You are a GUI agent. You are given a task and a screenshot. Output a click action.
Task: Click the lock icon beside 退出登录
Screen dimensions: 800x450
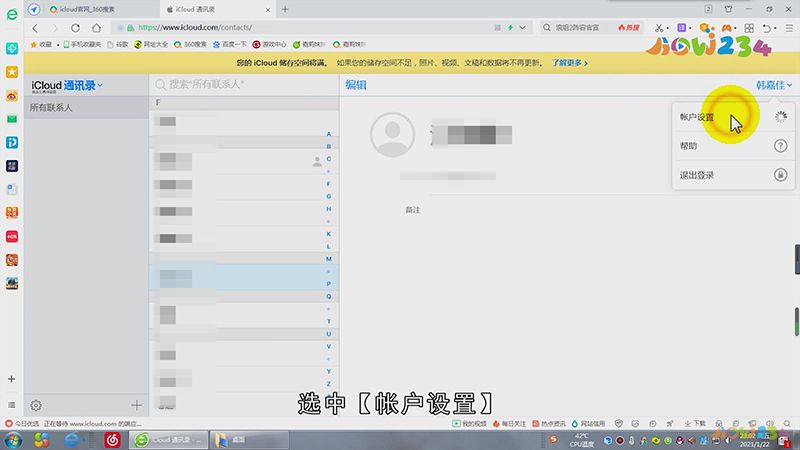click(x=780, y=175)
